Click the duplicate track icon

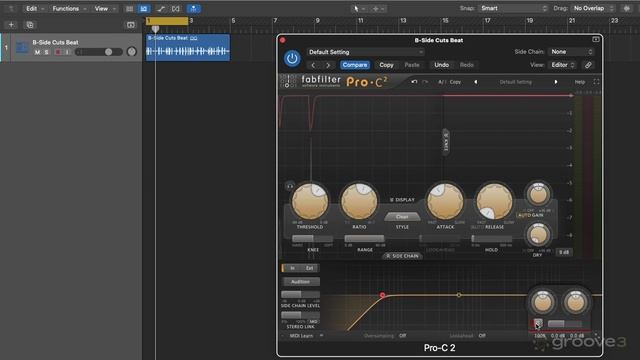[x=30, y=25]
